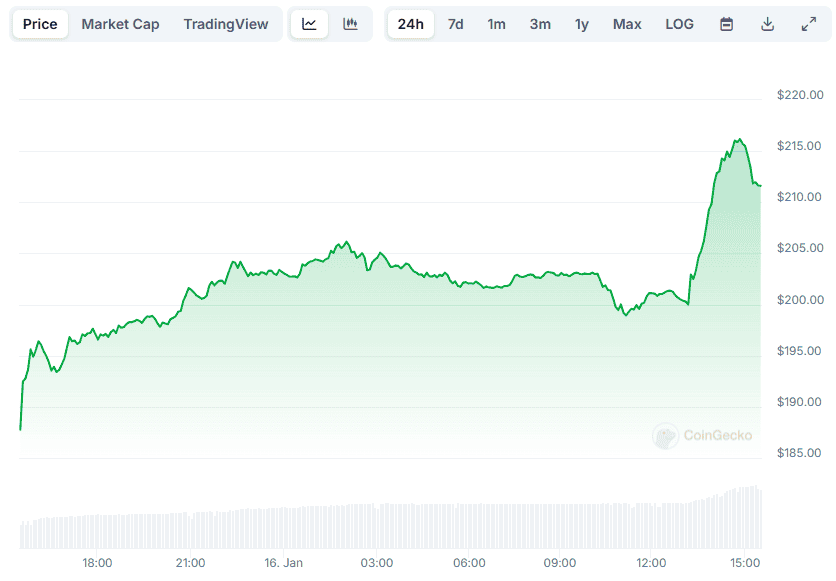Click the $220.00 price axis label
Image resolution: width=836 pixels, height=581 pixels.
point(798,95)
